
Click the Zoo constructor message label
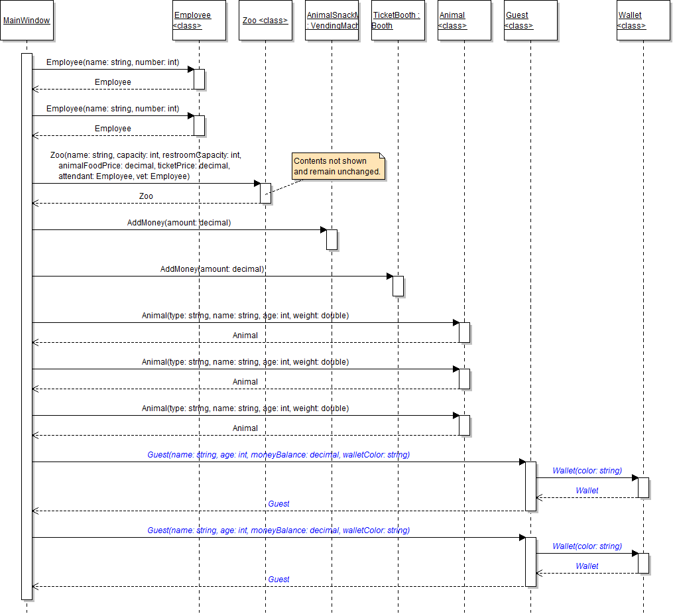(x=146, y=166)
